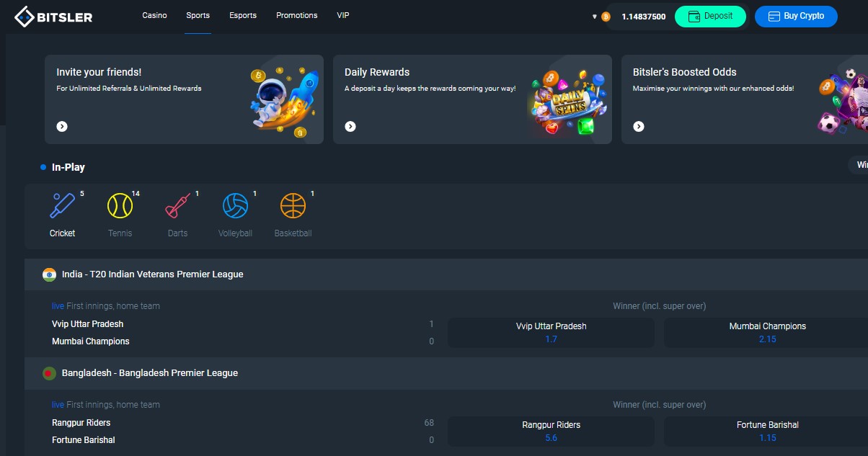Open the Rangpur Riders team name in match list
The height and width of the screenshot is (456, 868).
pyautogui.click(x=81, y=423)
